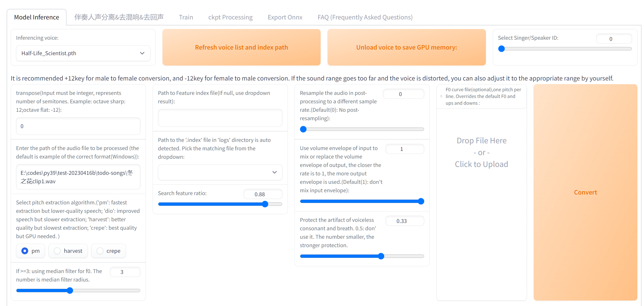Click the voiceless consonant protection slider handle

[x=381, y=256]
